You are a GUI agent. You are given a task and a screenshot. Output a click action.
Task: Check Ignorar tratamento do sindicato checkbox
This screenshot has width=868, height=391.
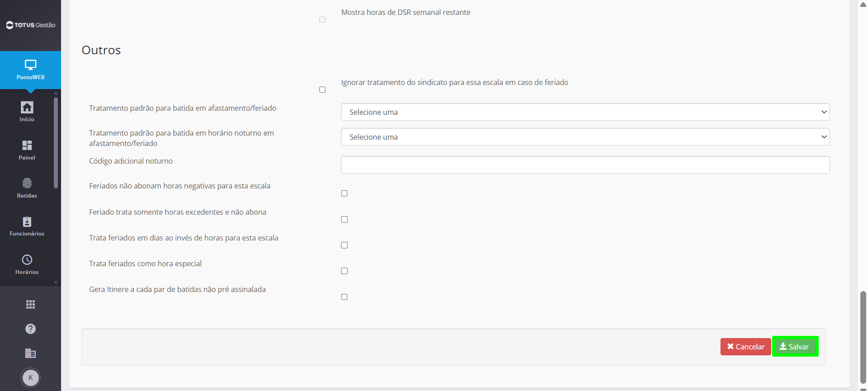tap(323, 90)
